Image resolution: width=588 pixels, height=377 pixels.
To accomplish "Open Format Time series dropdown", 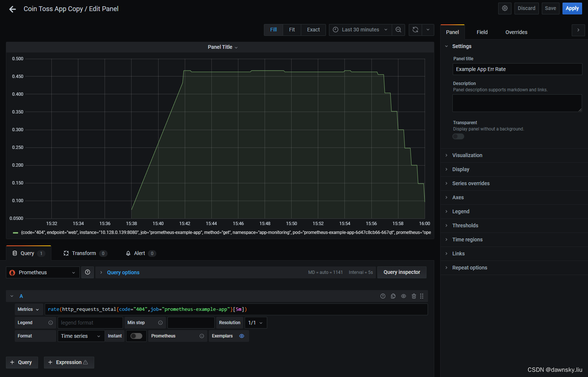I will (x=81, y=336).
